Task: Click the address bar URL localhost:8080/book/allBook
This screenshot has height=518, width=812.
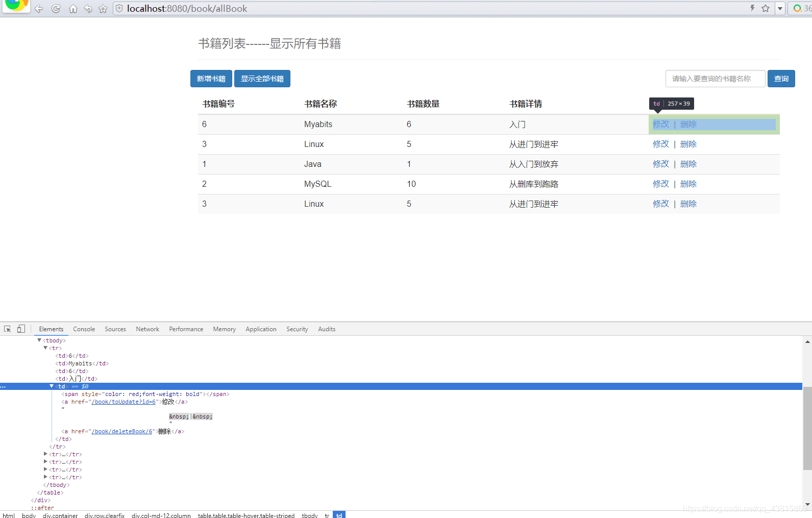Action: coord(187,9)
